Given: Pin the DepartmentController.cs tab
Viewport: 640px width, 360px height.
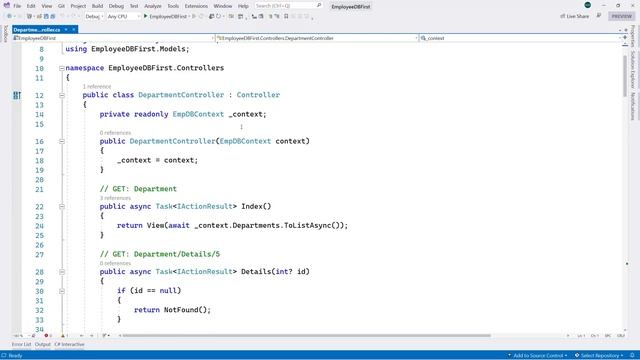Looking at the screenshot, I should (x=66, y=29).
